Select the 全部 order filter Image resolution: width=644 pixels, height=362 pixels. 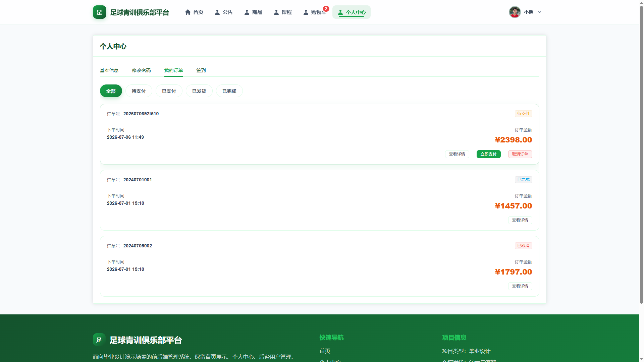pyautogui.click(x=111, y=91)
